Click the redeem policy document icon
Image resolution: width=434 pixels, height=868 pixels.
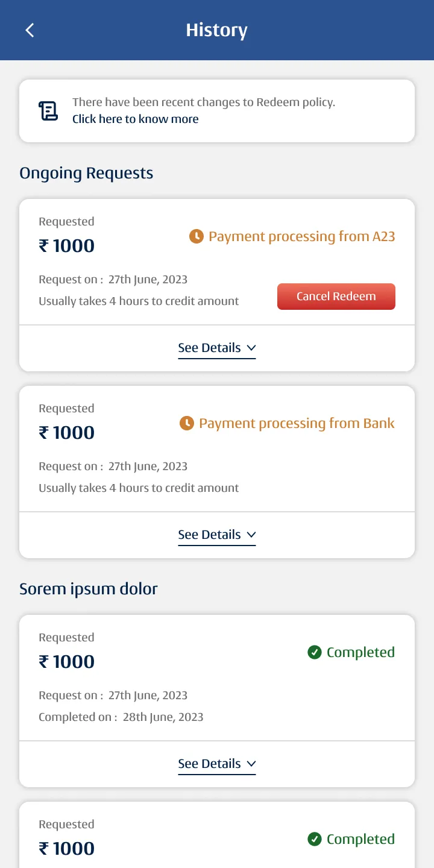coord(48,111)
